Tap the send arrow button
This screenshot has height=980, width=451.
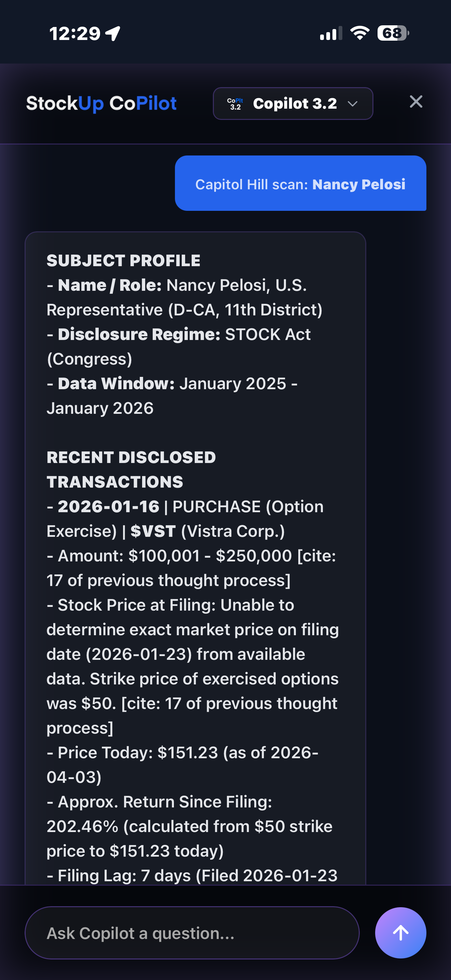[400, 933]
